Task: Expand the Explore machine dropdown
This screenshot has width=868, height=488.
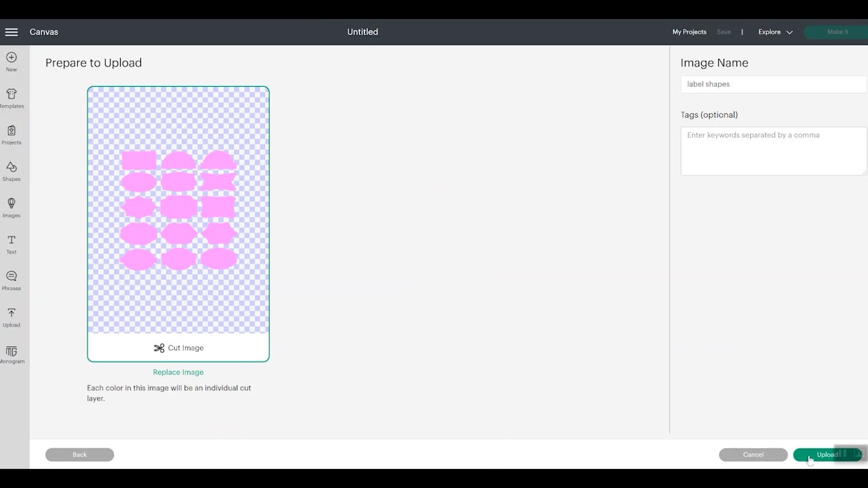Action: click(x=775, y=32)
